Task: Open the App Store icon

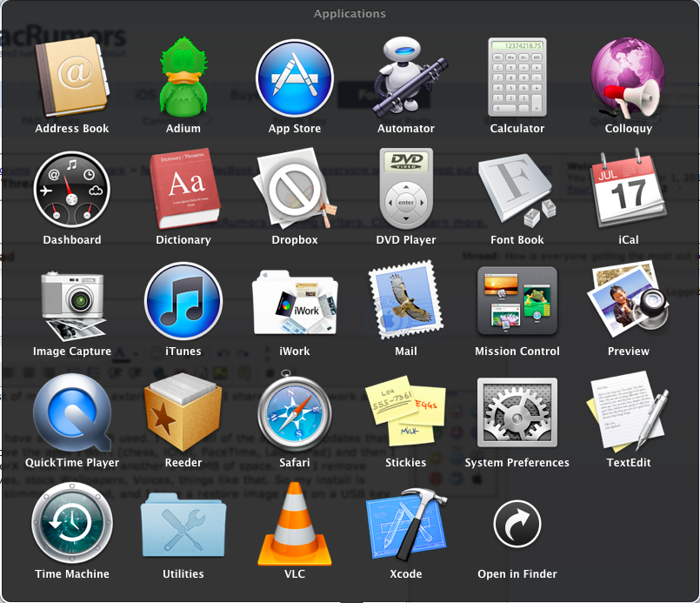Action: pyautogui.click(x=295, y=77)
